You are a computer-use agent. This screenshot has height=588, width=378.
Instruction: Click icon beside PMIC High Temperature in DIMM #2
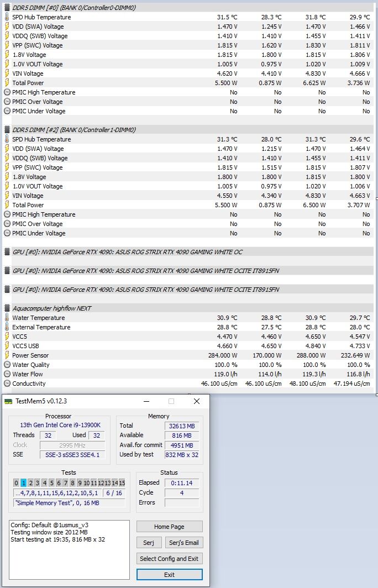tap(7, 214)
